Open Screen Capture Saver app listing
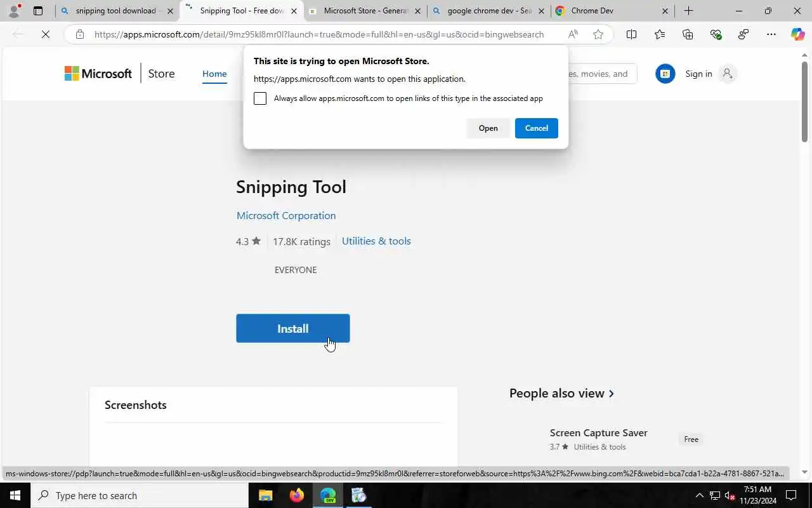Viewport: 812px width, 508px height. [598, 432]
